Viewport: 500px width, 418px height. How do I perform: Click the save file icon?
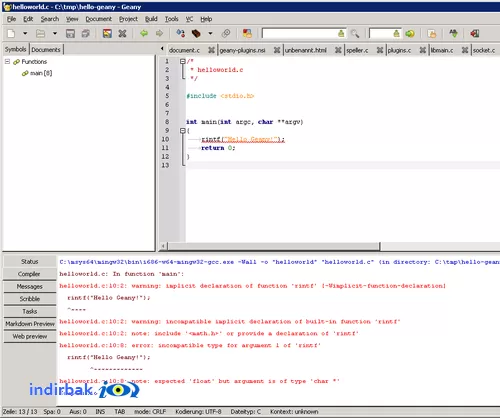(70, 33)
